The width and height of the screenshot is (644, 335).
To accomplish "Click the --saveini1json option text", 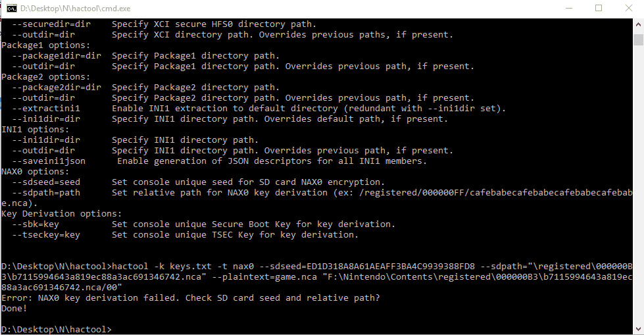I will tap(49, 161).
